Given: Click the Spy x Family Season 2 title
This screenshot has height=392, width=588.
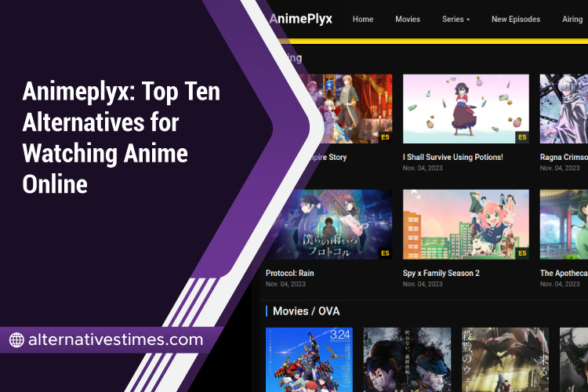Looking at the screenshot, I should click(441, 273).
